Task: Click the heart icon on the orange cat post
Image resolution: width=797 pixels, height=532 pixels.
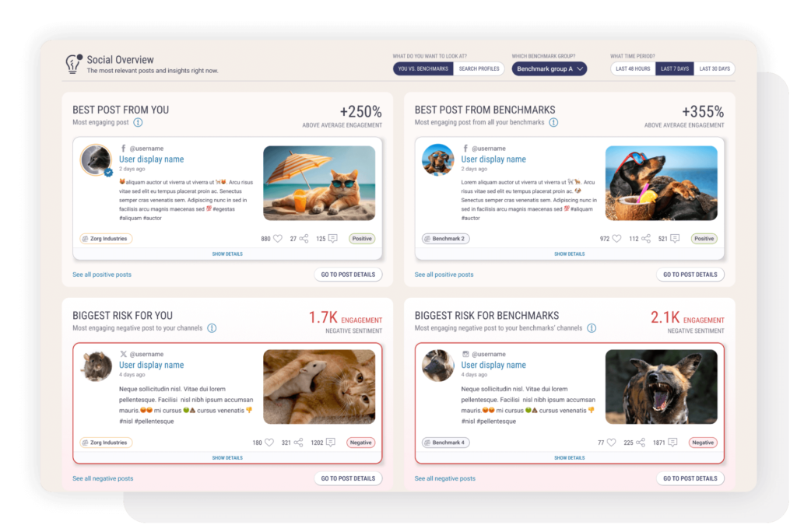Action: pos(278,239)
